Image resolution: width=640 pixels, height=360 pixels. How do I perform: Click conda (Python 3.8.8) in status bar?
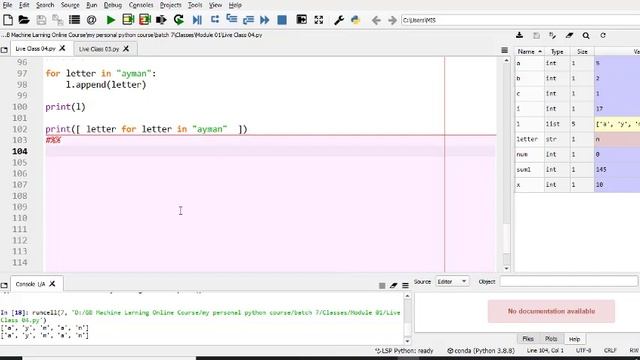pos(481,351)
